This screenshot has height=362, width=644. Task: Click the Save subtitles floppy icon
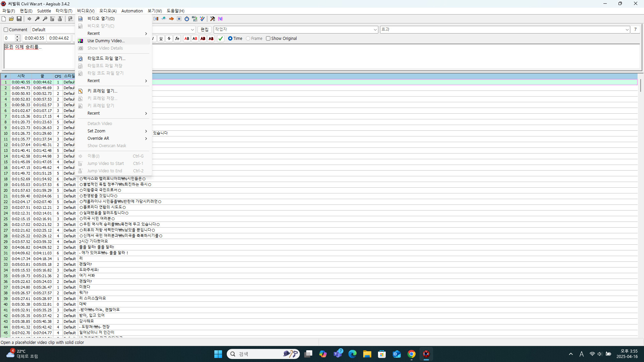19,19
